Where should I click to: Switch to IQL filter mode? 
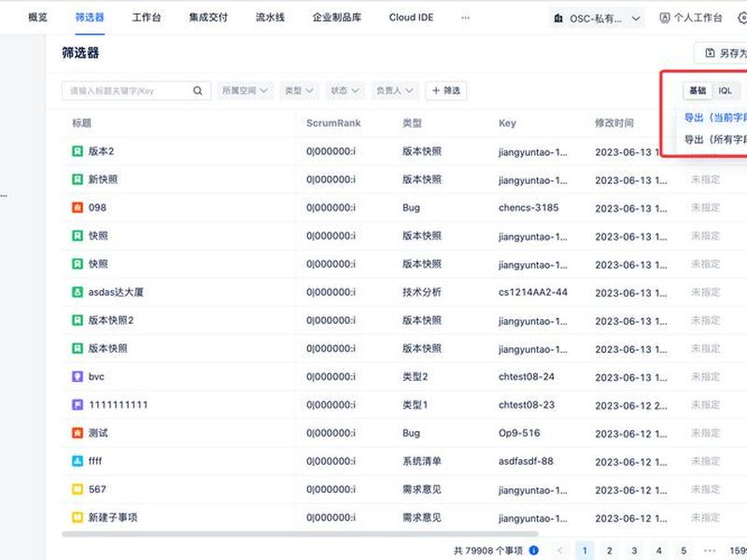[x=726, y=91]
